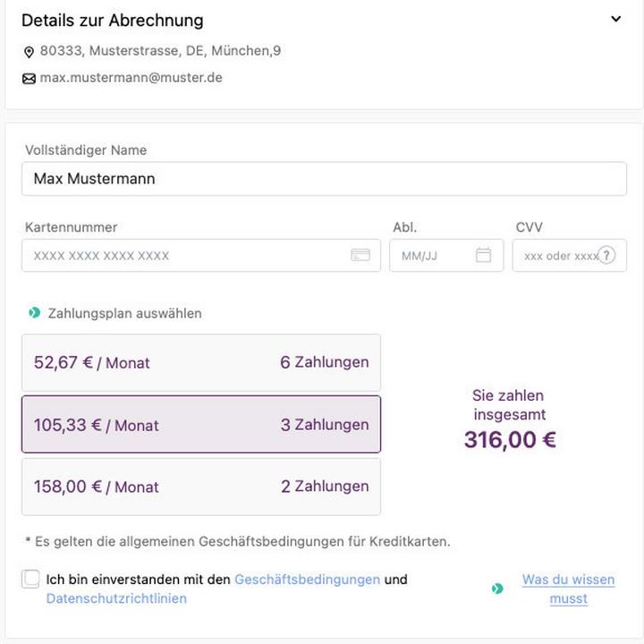This screenshot has height=644, width=644.
Task: Click the max.mustermann@muster.de email text
Action: pos(131,78)
